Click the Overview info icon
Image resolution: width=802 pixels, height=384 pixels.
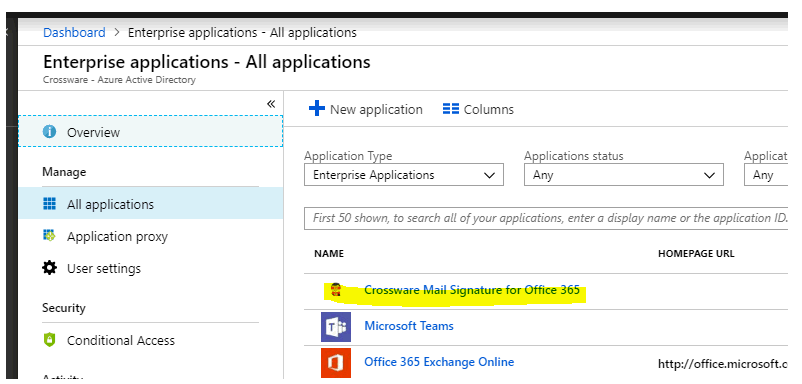coord(49,132)
